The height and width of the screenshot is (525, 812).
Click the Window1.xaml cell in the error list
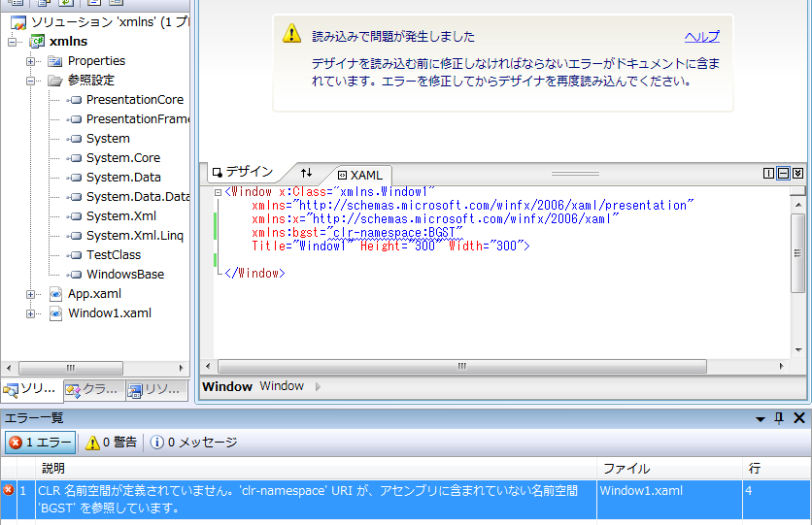[669, 500]
